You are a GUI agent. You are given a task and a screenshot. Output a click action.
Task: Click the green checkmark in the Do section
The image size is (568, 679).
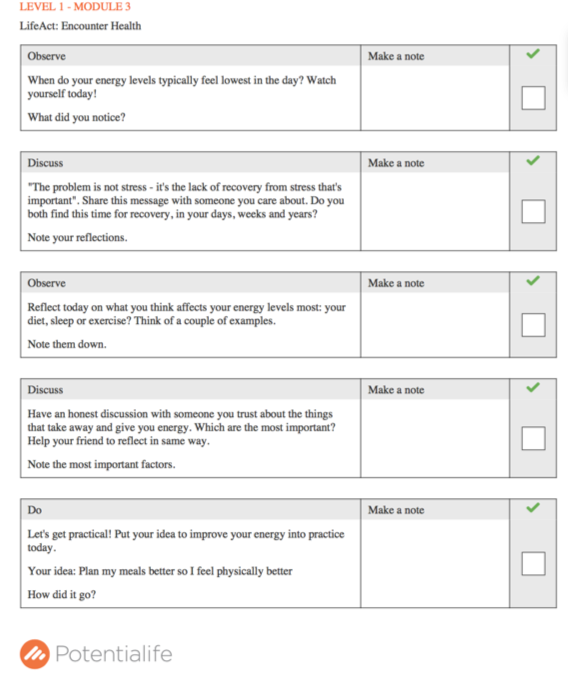point(533,507)
